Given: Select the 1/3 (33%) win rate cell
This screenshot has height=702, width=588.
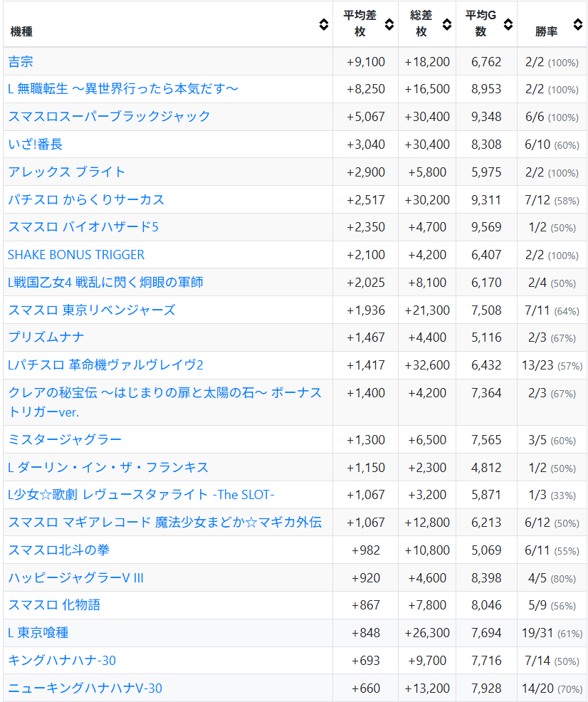Looking at the screenshot, I should point(552,495).
